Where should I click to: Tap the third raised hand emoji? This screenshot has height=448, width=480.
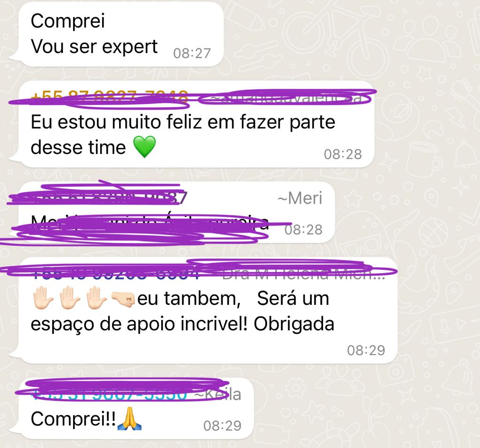[97, 298]
